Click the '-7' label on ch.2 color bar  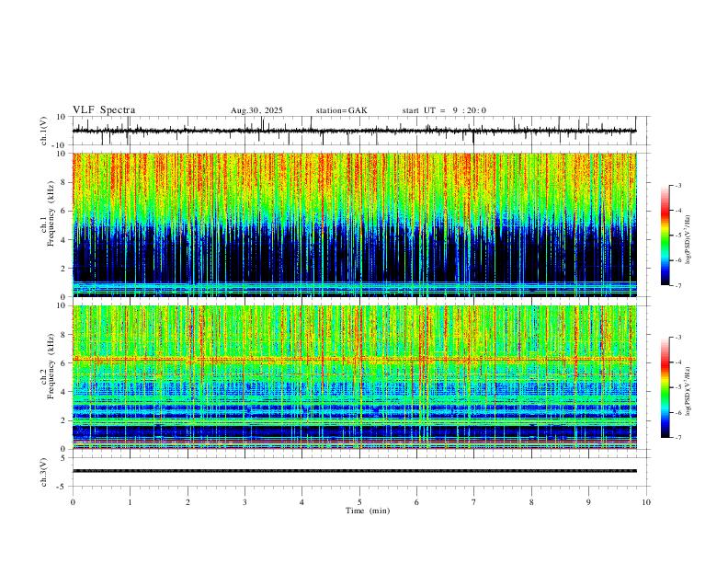click(678, 438)
